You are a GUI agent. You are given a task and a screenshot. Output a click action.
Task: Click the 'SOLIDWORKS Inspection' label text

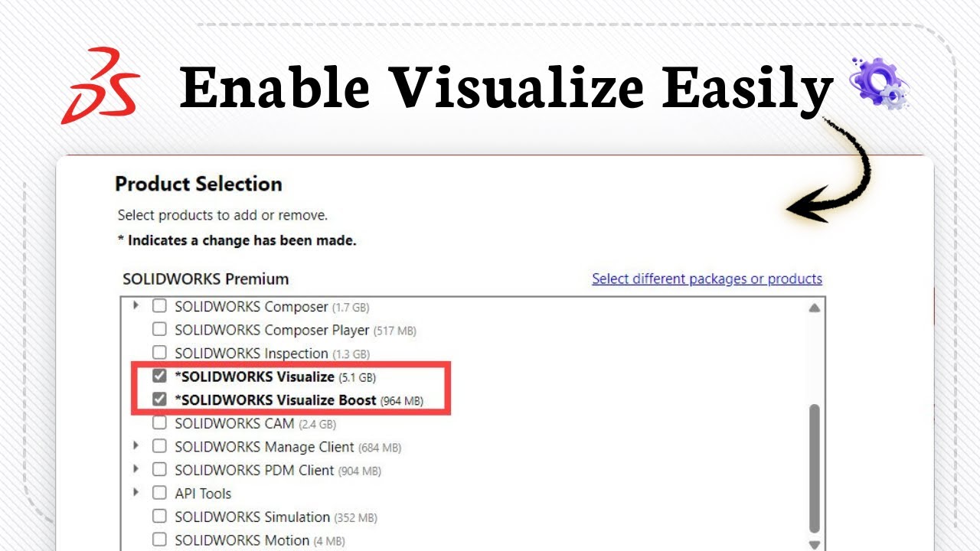point(251,354)
